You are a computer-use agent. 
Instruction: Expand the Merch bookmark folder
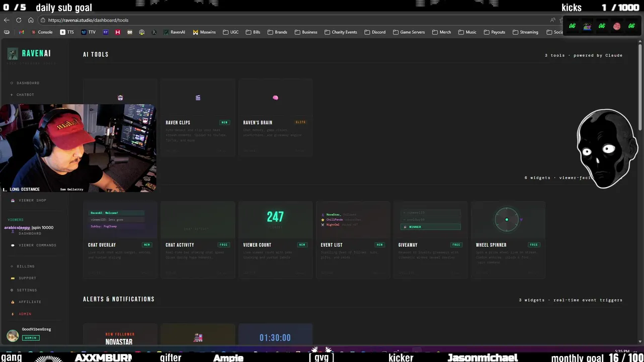click(x=441, y=32)
